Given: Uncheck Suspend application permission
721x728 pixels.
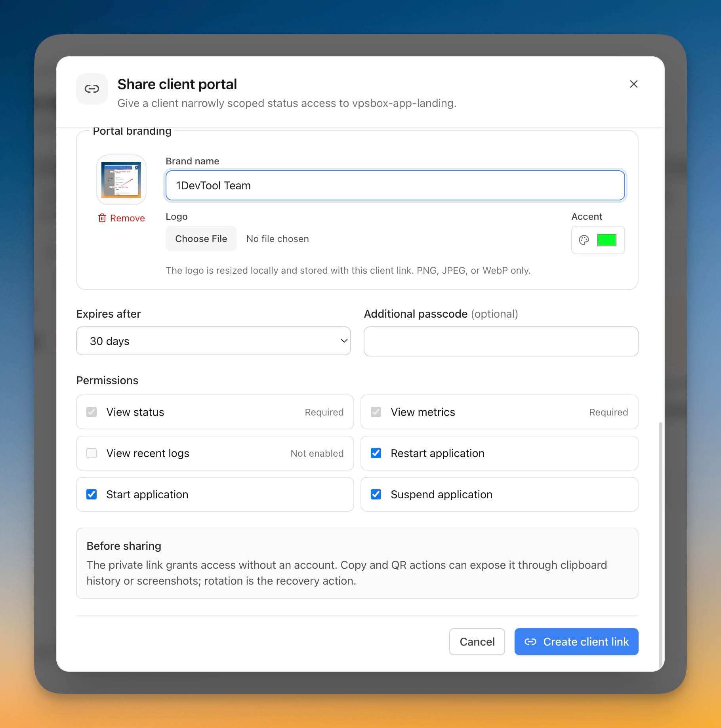Looking at the screenshot, I should 376,494.
